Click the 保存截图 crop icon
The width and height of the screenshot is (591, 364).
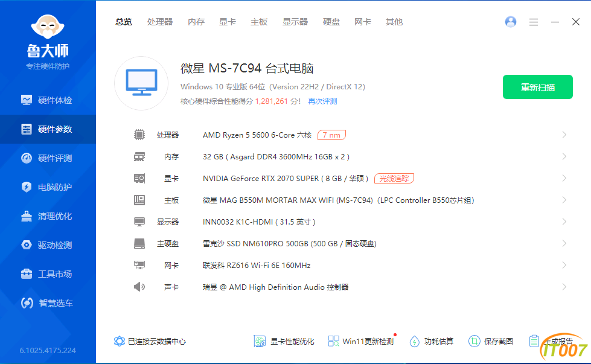coord(474,342)
